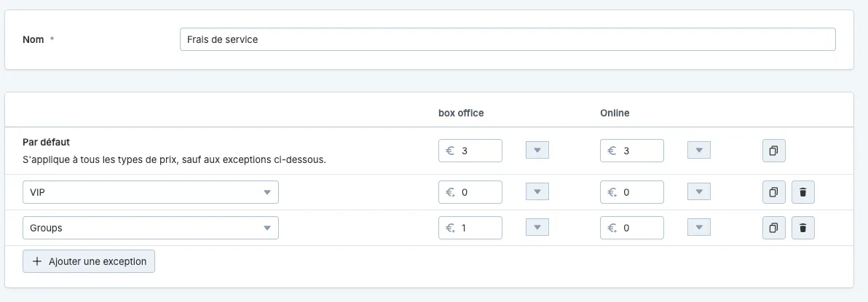Click the 'box office' column header
Screen dimensions: 868x302
coord(461,114)
